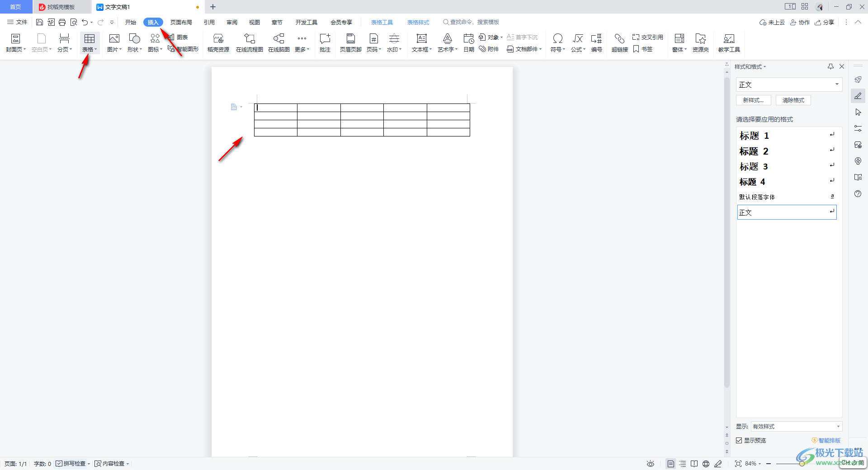Click the Undo arrow
Viewport: 868px width, 470px height.
point(85,22)
